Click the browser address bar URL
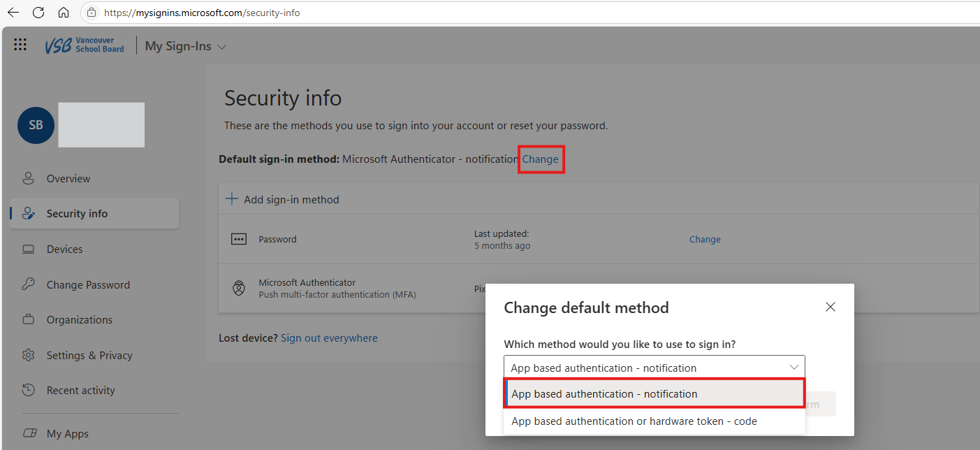 click(202, 13)
